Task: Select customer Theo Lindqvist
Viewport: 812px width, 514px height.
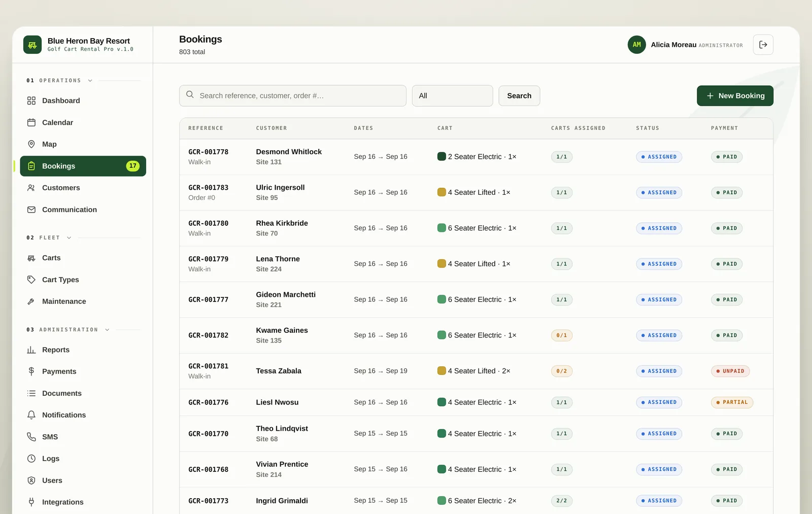Action: click(282, 429)
